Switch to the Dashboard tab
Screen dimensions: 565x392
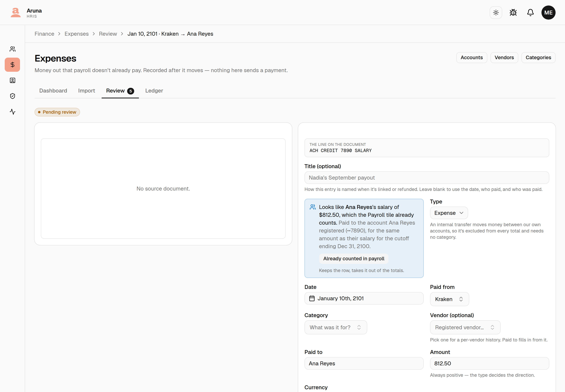tap(53, 91)
